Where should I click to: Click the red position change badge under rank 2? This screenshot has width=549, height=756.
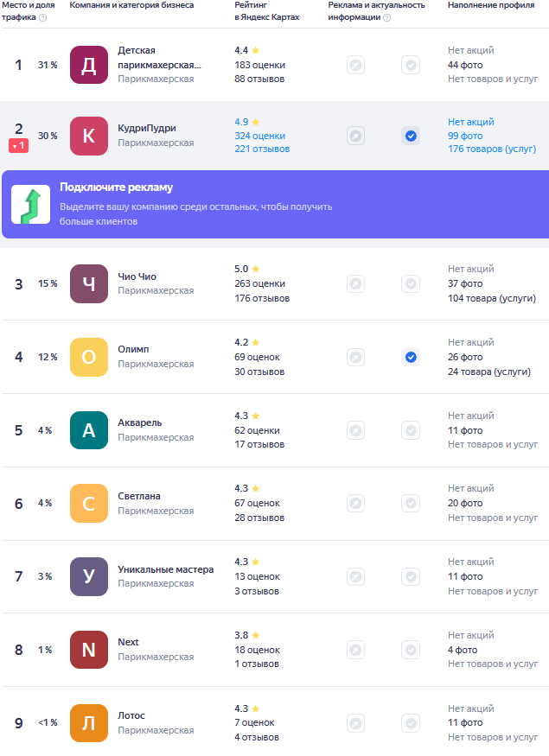coord(19,146)
